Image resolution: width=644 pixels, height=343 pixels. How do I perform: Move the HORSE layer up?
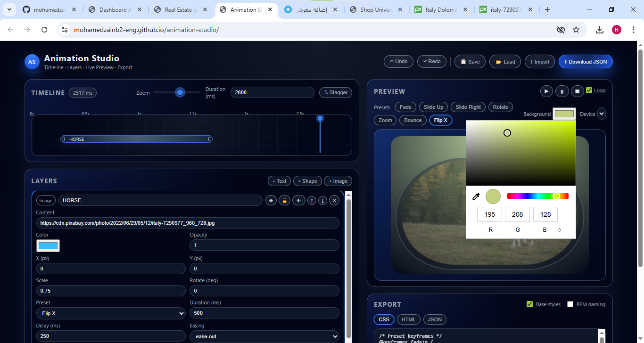312,201
